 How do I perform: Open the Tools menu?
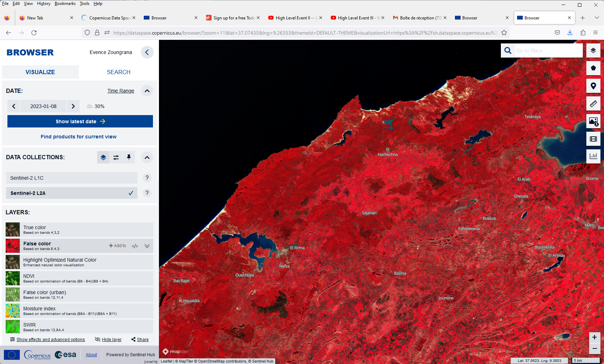pos(84,4)
